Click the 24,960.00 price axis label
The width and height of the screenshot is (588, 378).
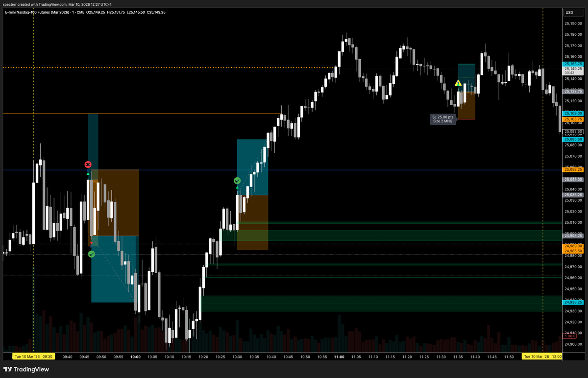[x=573, y=278]
